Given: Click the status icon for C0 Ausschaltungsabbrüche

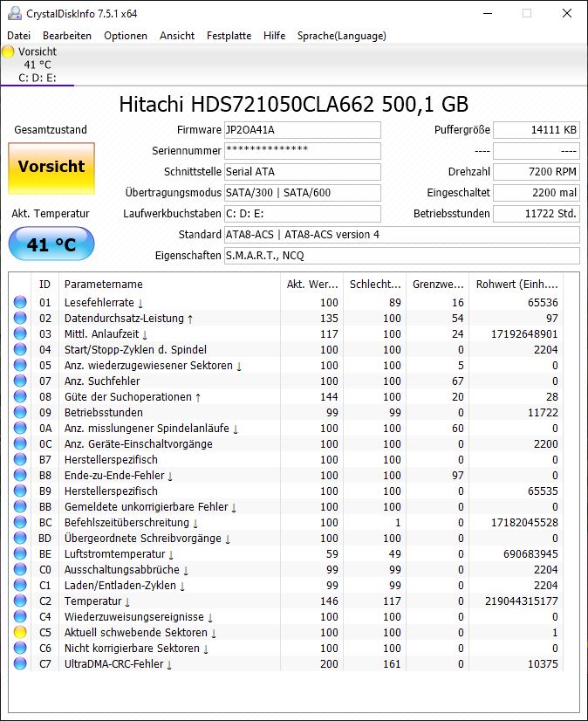Looking at the screenshot, I should pyautogui.click(x=20, y=570).
